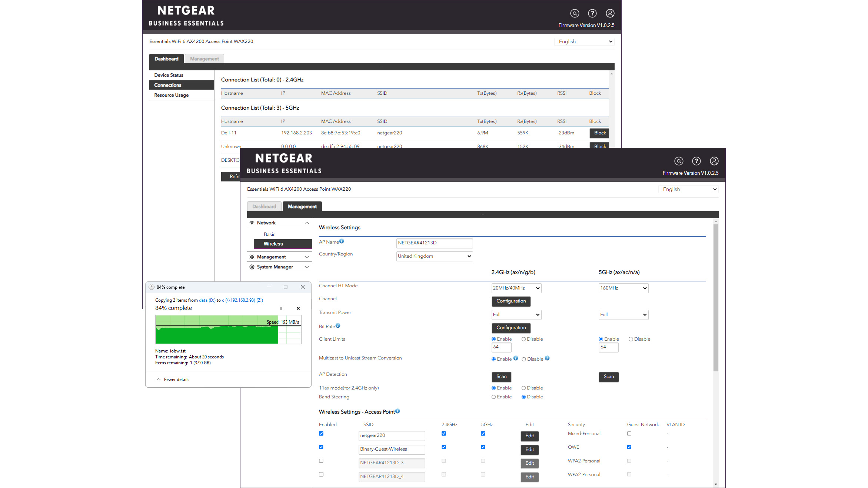868x488 pixels.
Task: Toggle Guest Network checkbox for Binary-Guest-Wireless
Action: point(629,447)
